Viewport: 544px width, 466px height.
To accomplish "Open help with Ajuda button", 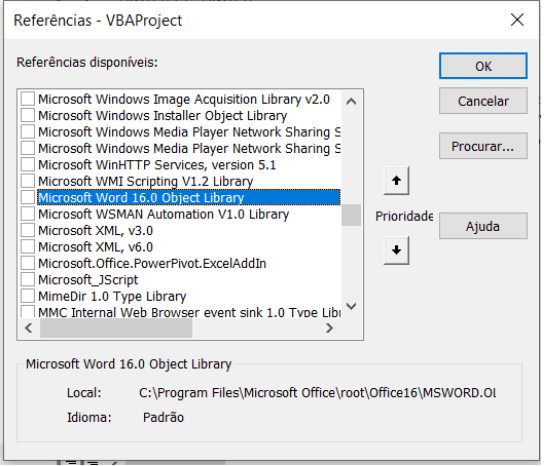I will pyautogui.click(x=483, y=226).
